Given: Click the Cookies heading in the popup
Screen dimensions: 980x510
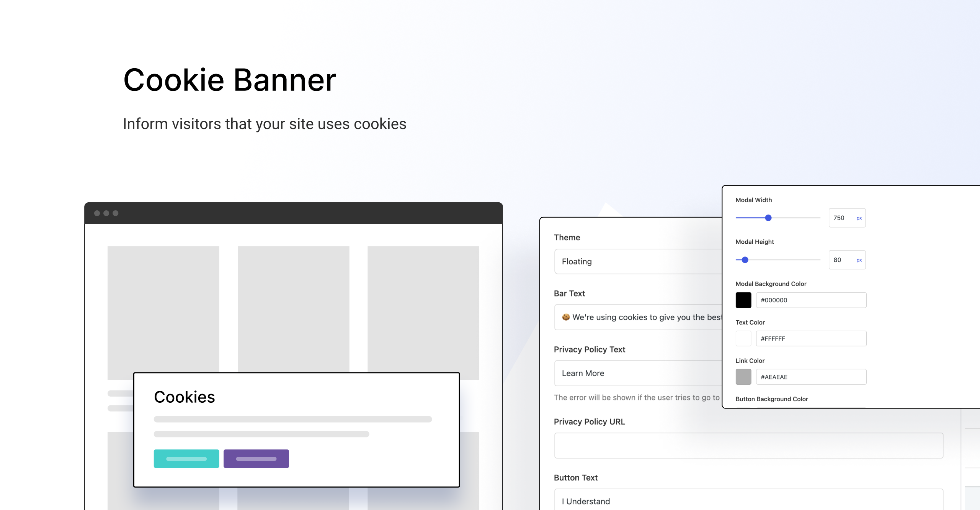Looking at the screenshot, I should [x=185, y=397].
